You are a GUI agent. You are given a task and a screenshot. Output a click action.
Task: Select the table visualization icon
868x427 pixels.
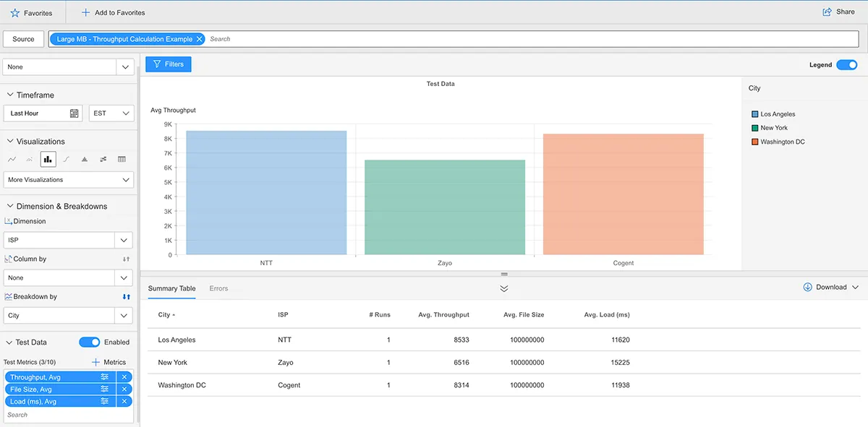coord(122,159)
